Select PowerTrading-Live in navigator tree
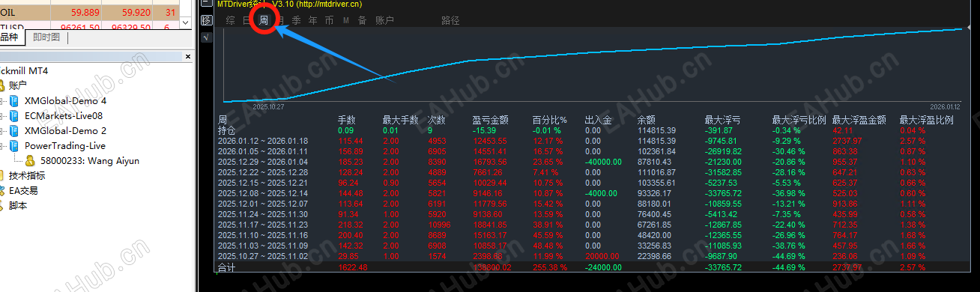The height and width of the screenshot is (292, 980). click(64, 145)
